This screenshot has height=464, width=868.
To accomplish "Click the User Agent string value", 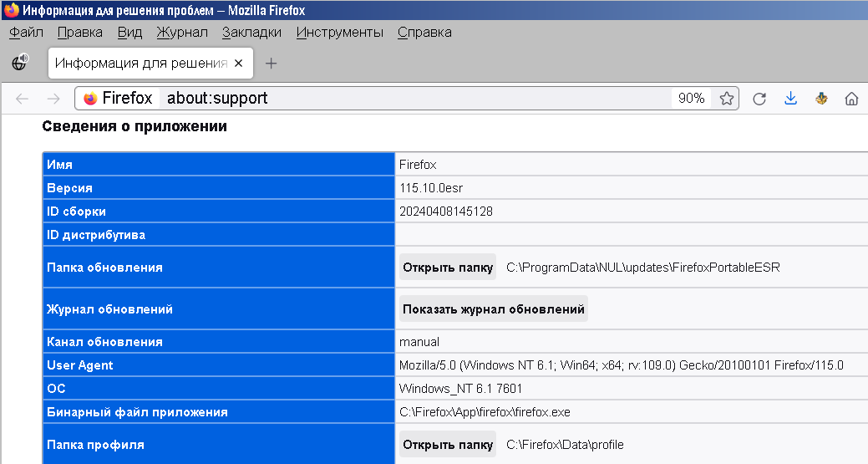I will coord(621,365).
